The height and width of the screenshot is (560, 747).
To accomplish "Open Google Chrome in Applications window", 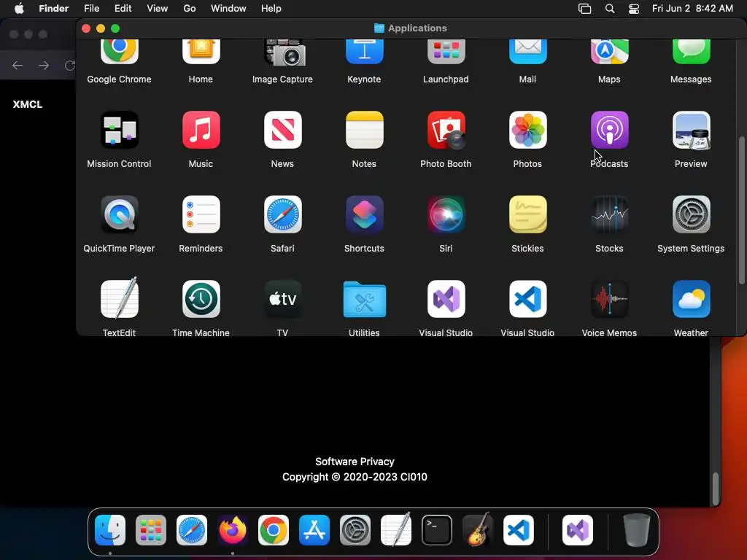I will click(x=119, y=52).
